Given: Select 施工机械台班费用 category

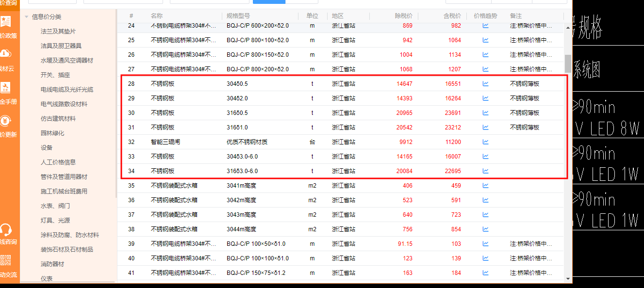Looking at the screenshot, I should pos(64,192).
